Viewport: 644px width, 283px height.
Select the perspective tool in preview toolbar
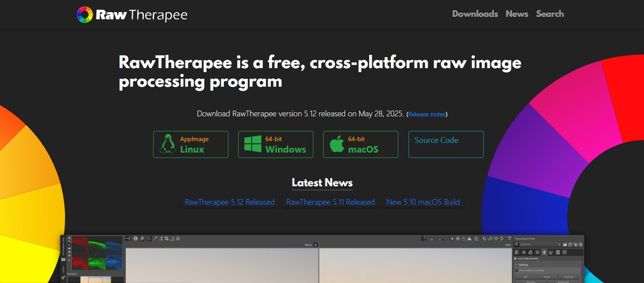(x=178, y=238)
